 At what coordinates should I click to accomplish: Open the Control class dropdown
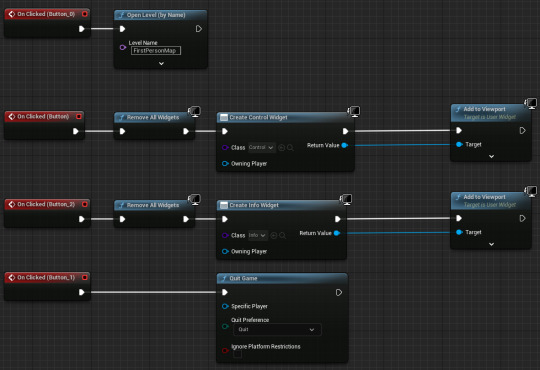(261, 147)
